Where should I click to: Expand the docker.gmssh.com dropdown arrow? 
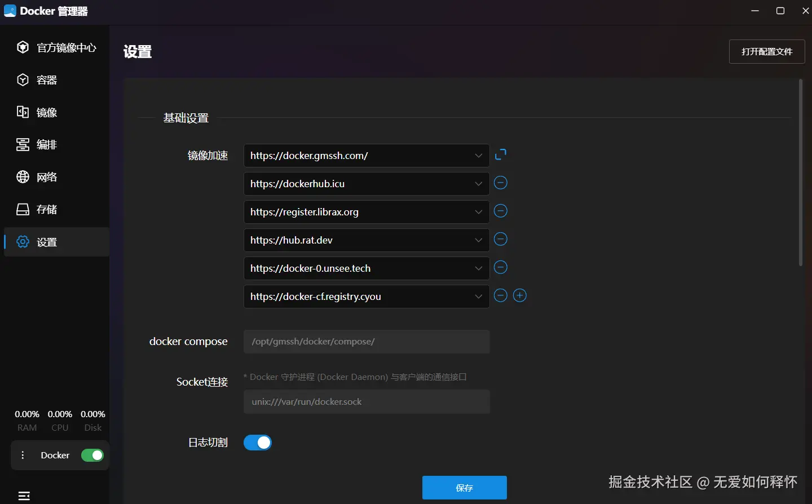click(x=479, y=156)
